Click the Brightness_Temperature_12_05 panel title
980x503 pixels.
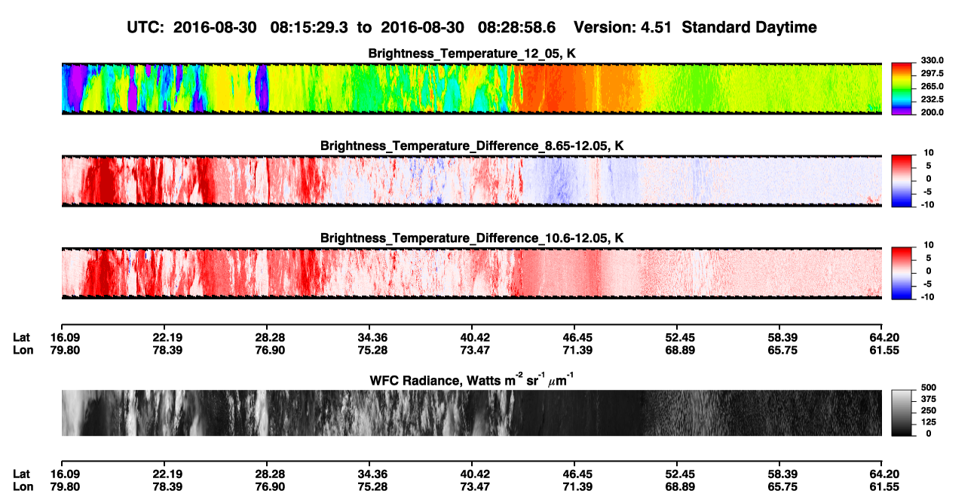(x=472, y=54)
